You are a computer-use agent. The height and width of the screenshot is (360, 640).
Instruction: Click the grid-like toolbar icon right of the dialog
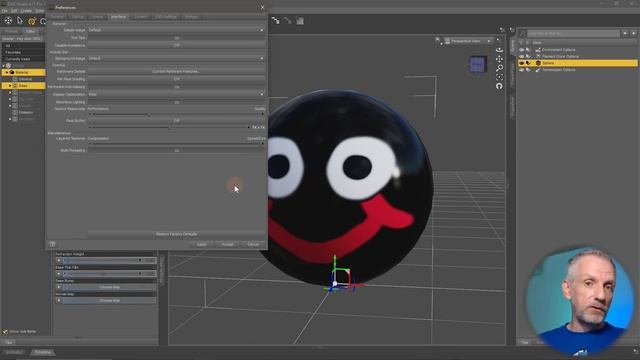pyautogui.click(x=300, y=21)
